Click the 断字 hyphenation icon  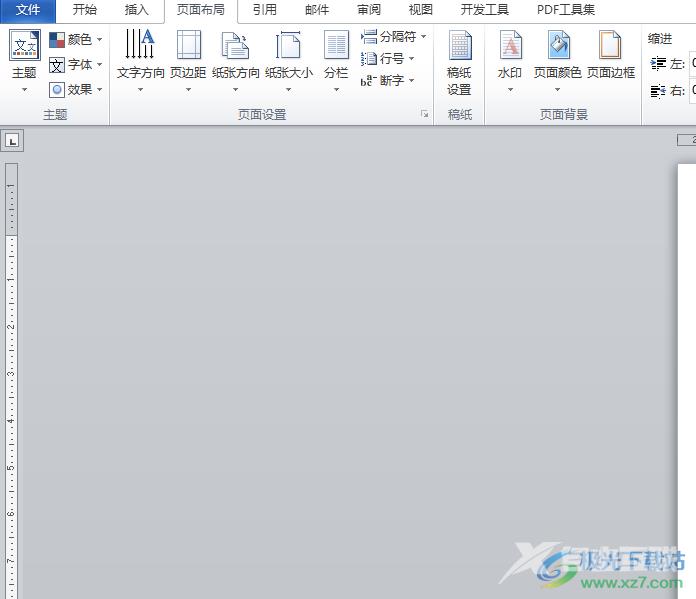(x=368, y=80)
